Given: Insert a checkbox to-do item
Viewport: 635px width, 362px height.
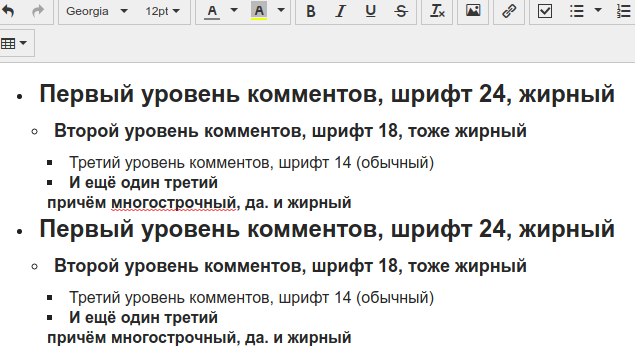Looking at the screenshot, I should coord(545,11).
